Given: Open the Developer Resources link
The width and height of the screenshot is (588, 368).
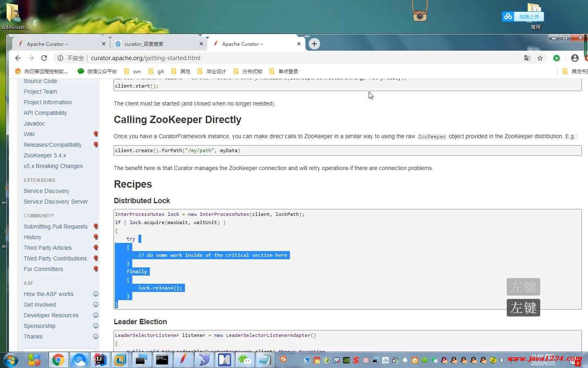Looking at the screenshot, I should 51,315.
